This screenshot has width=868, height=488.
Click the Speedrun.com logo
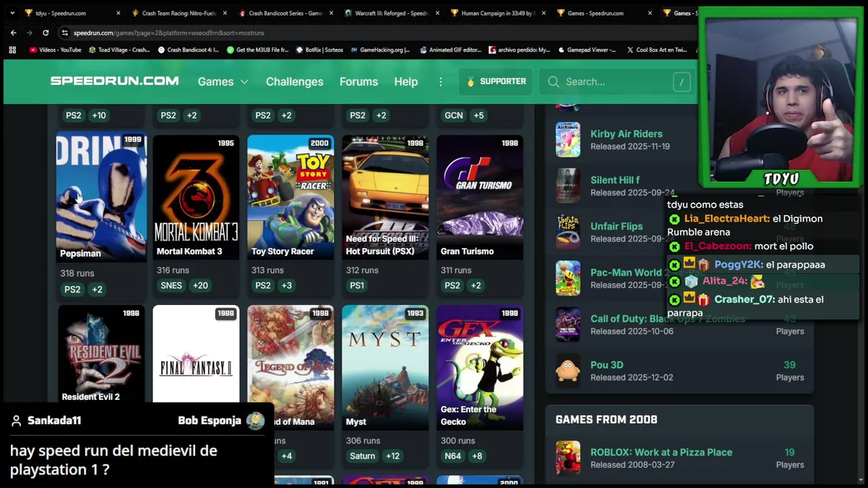tap(115, 81)
